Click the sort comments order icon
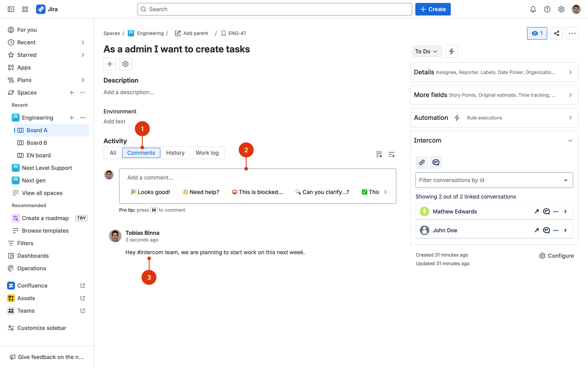Screen dimensions: 588x368 tap(392, 154)
